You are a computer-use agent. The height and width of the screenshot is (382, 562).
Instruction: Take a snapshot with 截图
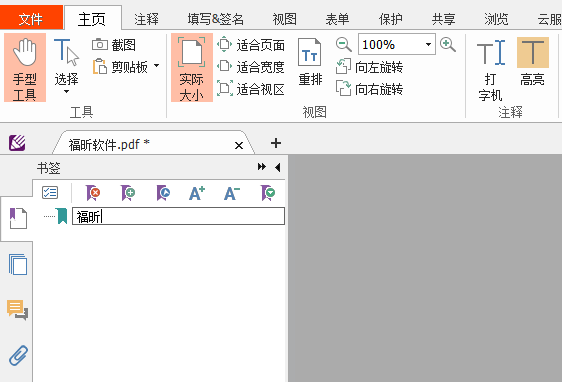[x=114, y=45]
